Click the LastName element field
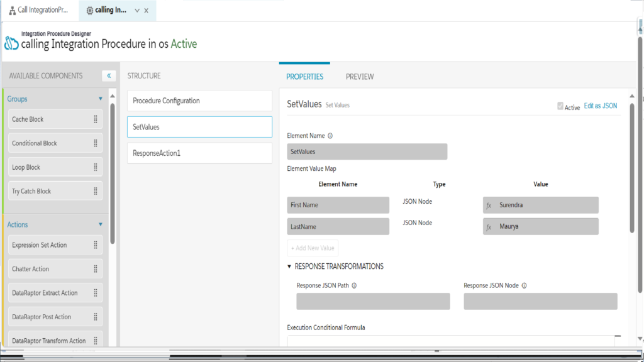This screenshot has height=362, width=644. tap(338, 226)
